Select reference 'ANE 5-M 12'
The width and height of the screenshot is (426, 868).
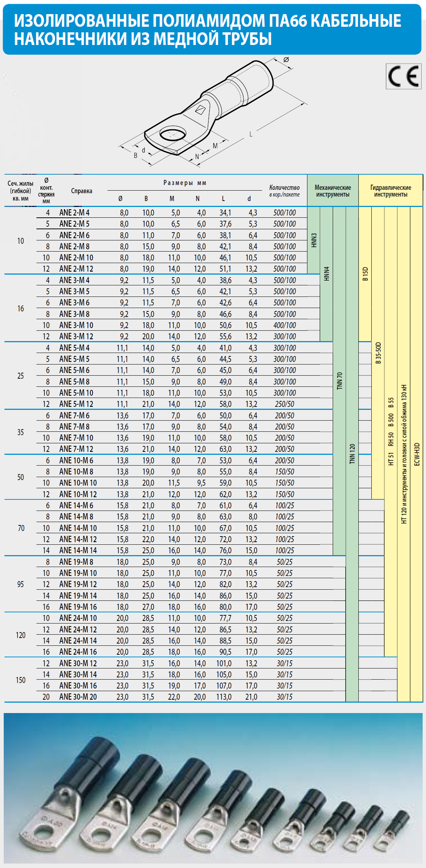(76, 404)
